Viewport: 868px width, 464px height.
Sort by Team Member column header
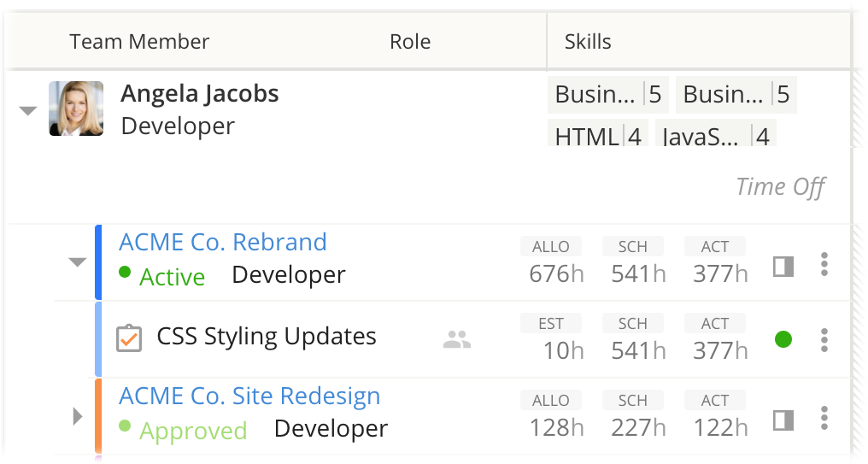(139, 41)
